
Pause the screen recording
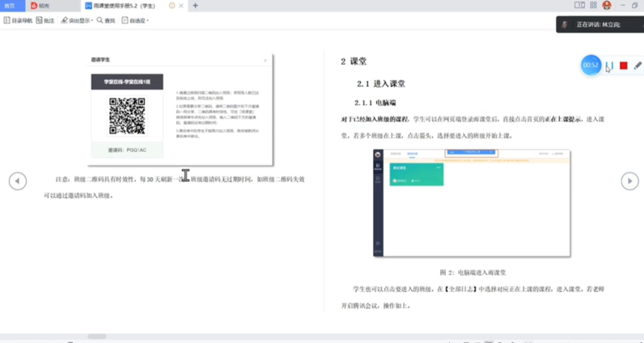point(609,66)
